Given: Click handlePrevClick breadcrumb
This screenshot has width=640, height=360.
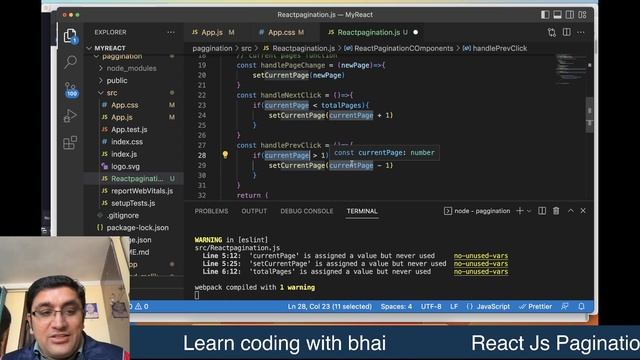Looking at the screenshot, I should [500, 48].
